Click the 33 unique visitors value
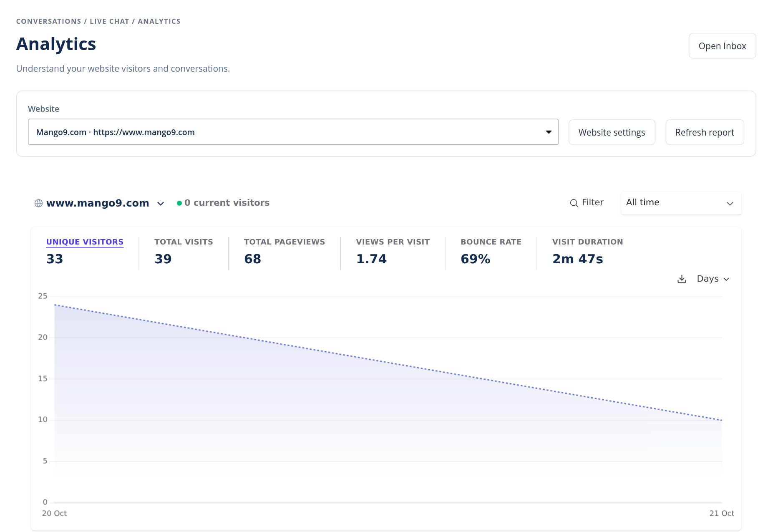Image resolution: width=773 pixels, height=532 pixels. 55,259
